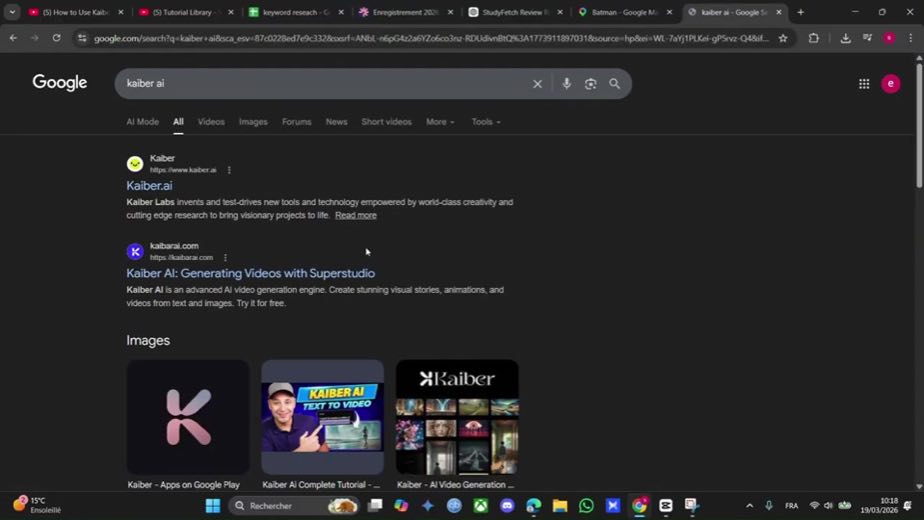Go back with the browser back arrow
Screen dimensions: 924x520
coord(13,38)
